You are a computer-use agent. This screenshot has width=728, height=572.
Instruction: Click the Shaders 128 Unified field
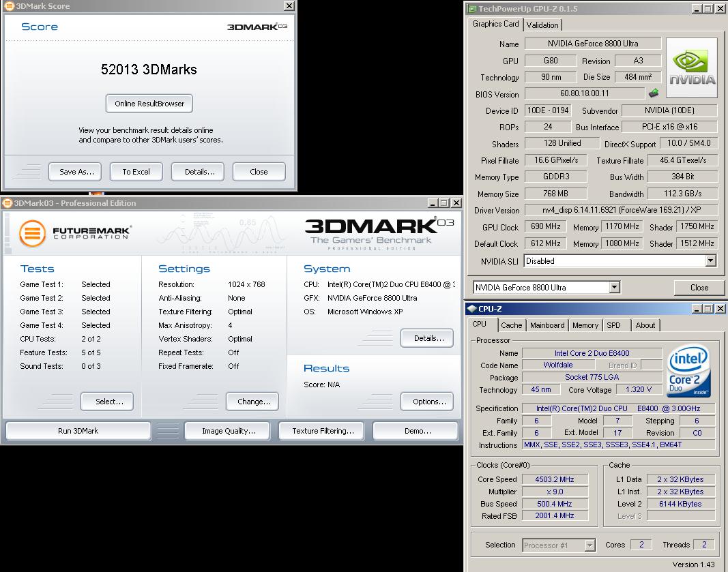coord(562,143)
